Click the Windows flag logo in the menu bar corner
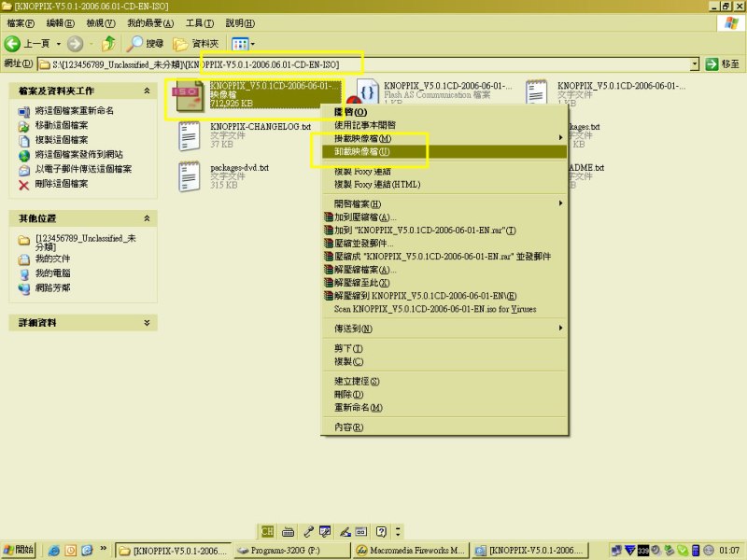The width and height of the screenshot is (747, 560). 731,23
